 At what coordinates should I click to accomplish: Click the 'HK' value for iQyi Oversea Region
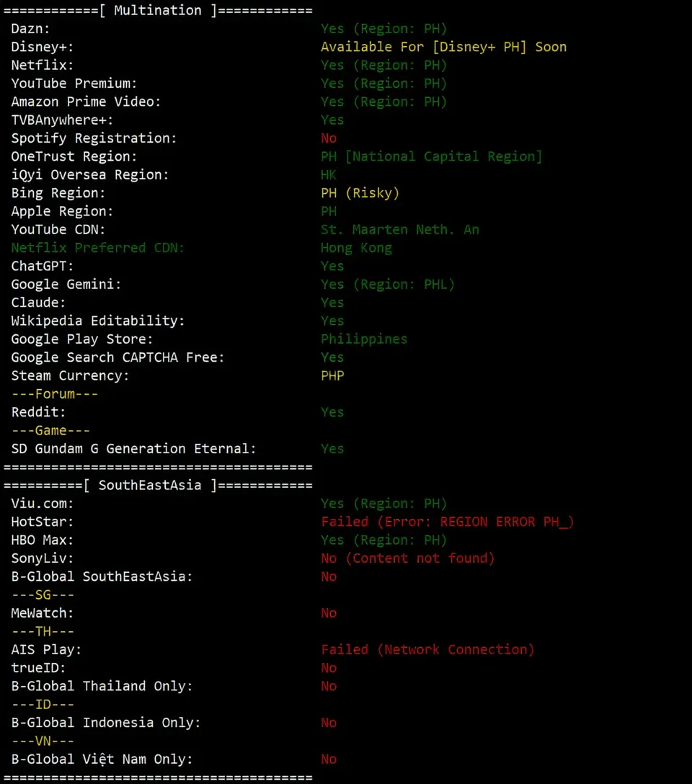pyautogui.click(x=329, y=175)
